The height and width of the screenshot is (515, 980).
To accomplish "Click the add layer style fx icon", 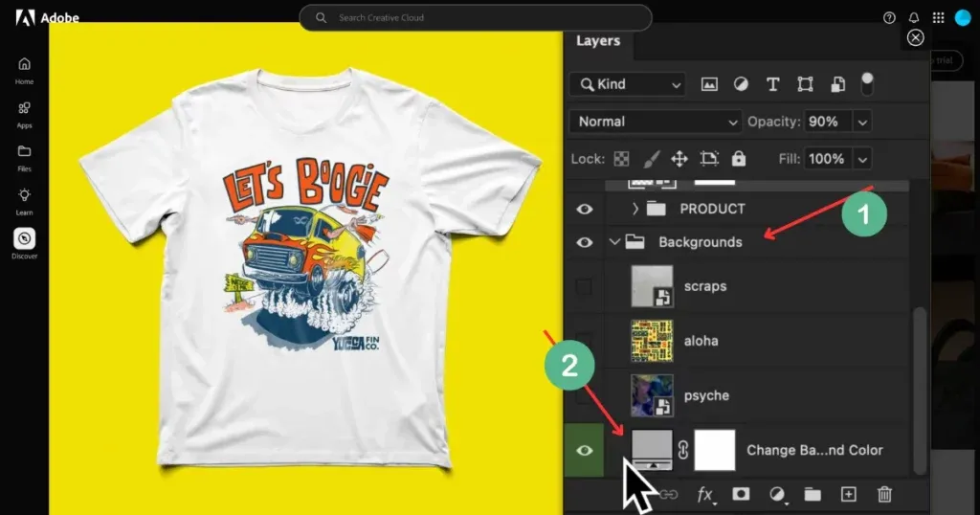I will pyautogui.click(x=705, y=494).
